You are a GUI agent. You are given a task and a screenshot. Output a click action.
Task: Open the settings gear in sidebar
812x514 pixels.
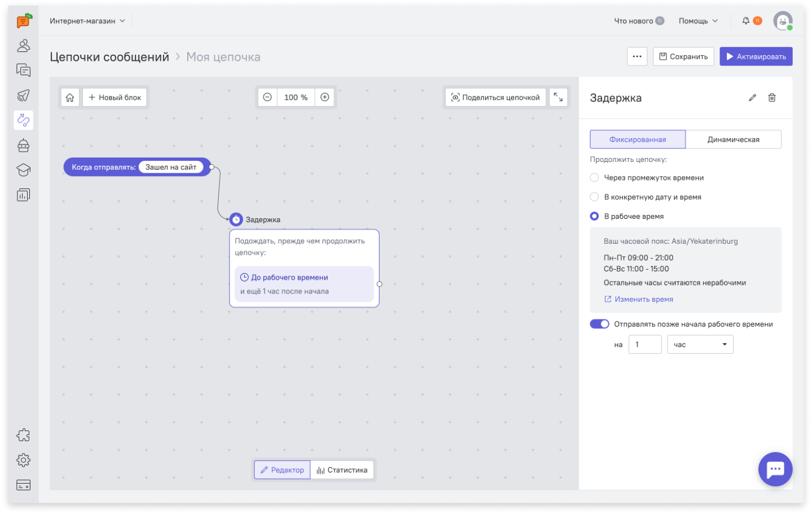(24, 460)
